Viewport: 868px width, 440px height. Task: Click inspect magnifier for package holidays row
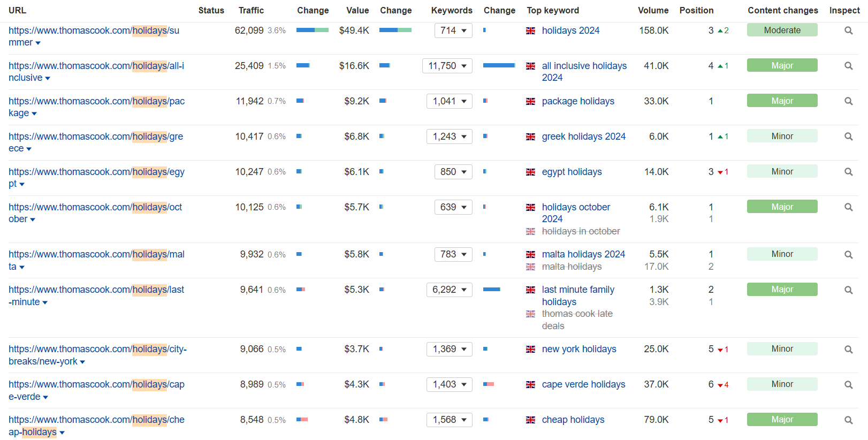click(848, 101)
